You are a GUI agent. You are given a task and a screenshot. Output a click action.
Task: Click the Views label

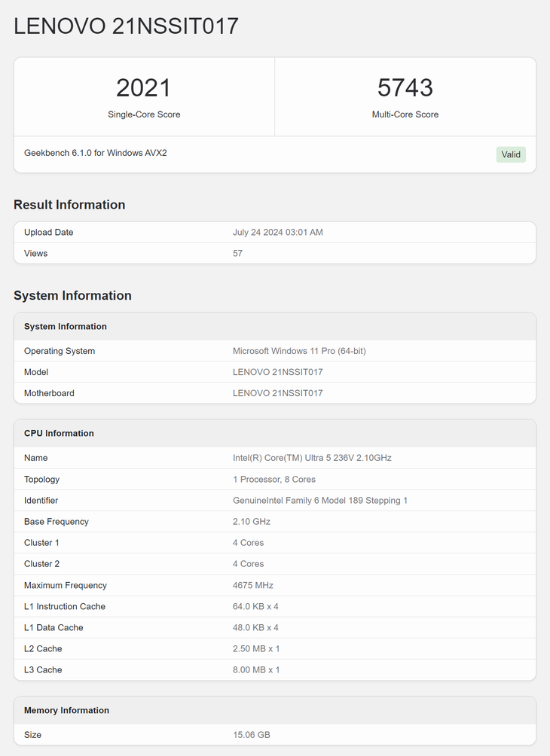pos(35,253)
